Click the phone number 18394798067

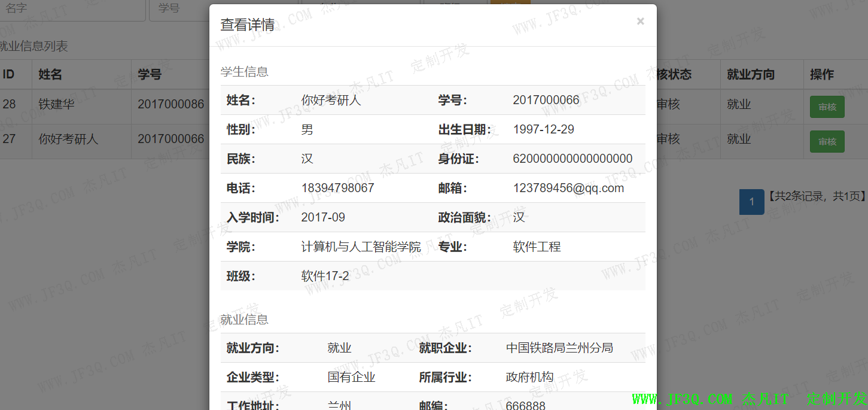[337, 188]
